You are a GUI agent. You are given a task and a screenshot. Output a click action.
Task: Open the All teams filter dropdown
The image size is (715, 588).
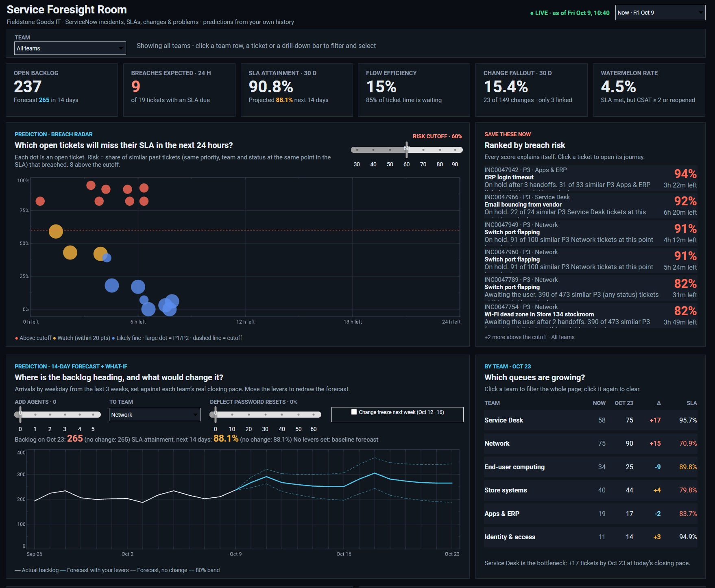pyautogui.click(x=70, y=48)
